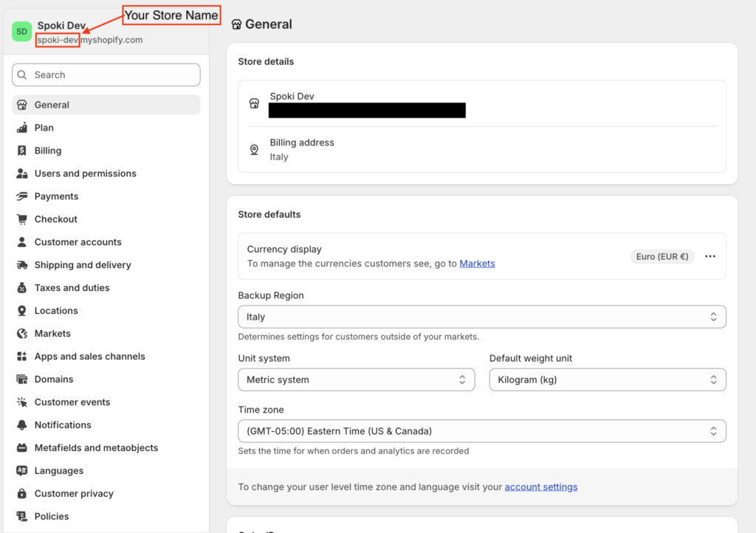Open the Default weight unit dropdown

[607, 379]
